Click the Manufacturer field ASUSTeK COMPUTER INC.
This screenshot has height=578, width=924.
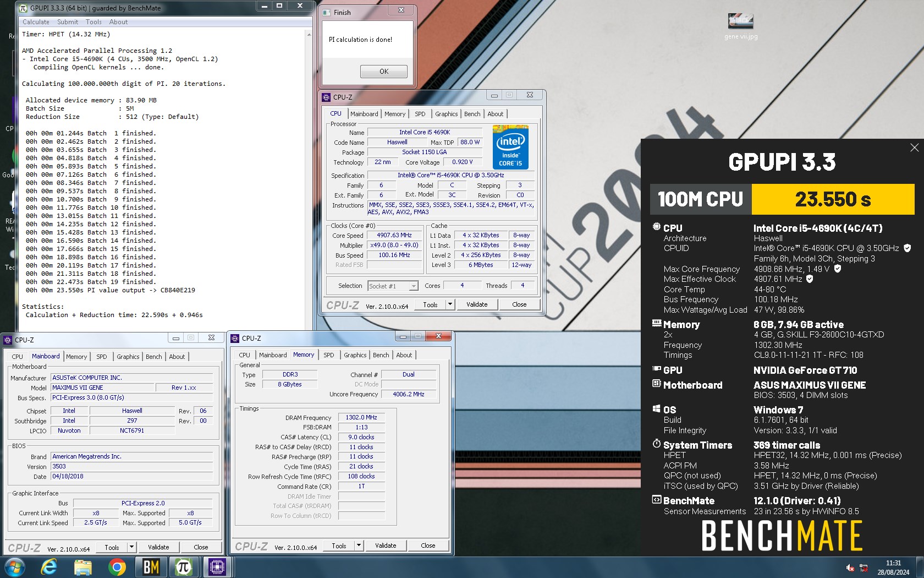pyautogui.click(x=132, y=378)
